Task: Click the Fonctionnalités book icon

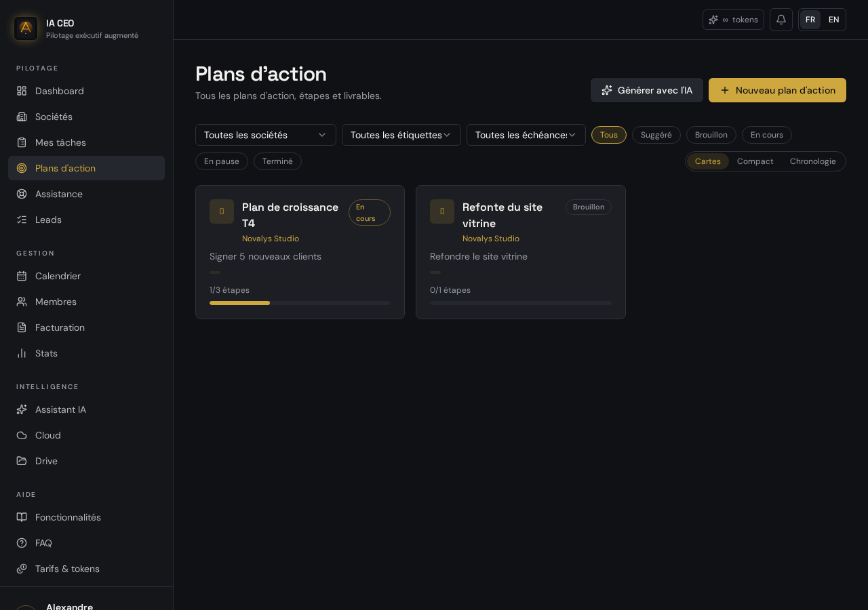Action: [22, 517]
